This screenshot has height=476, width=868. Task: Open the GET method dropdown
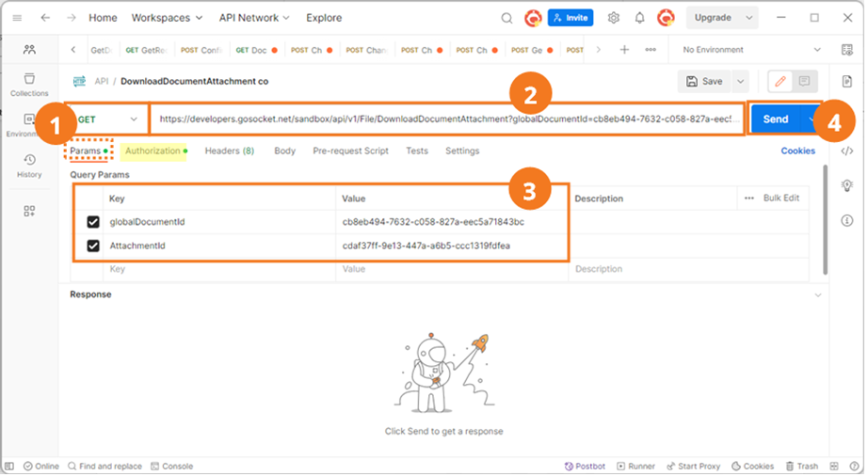pos(106,120)
